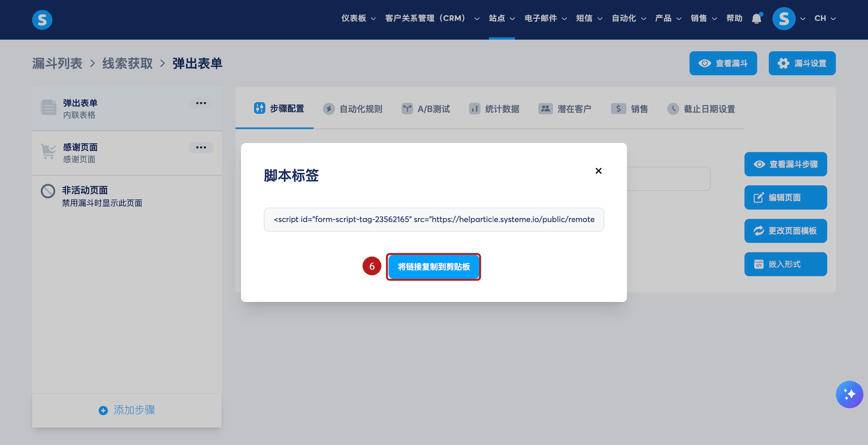The image size is (868, 445).
Task: Click the 非活动页面 disabled icon
Action: click(x=48, y=191)
